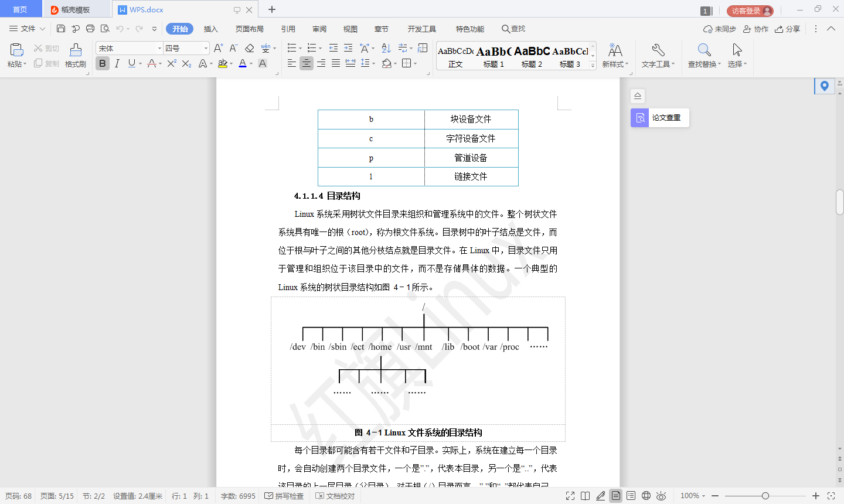Pick the font color A swatch
The width and height of the screenshot is (844, 504).
[x=243, y=63]
